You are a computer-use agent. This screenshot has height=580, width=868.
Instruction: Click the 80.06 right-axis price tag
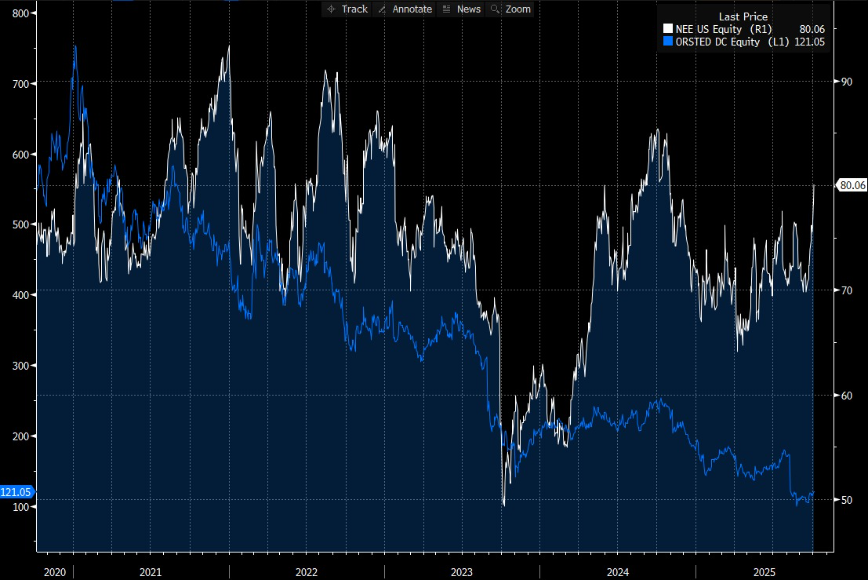pos(851,185)
